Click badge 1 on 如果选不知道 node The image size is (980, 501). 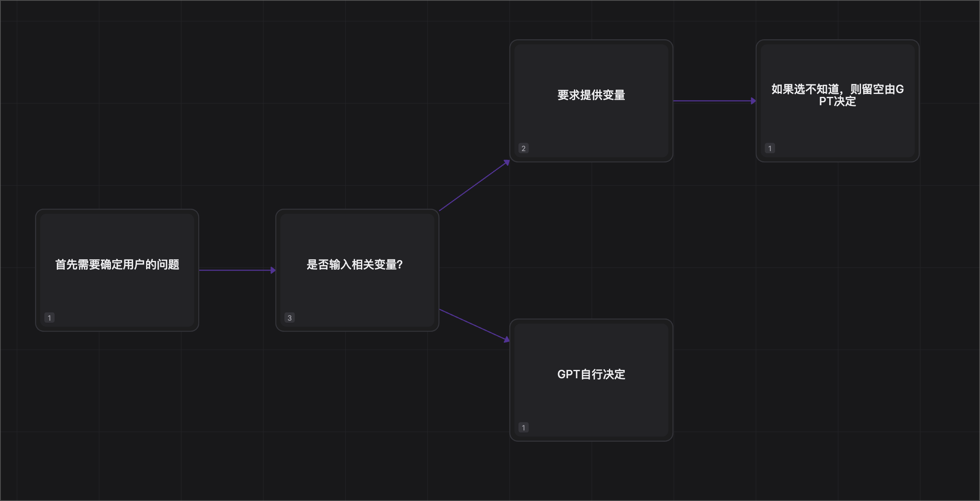click(770, 148)
